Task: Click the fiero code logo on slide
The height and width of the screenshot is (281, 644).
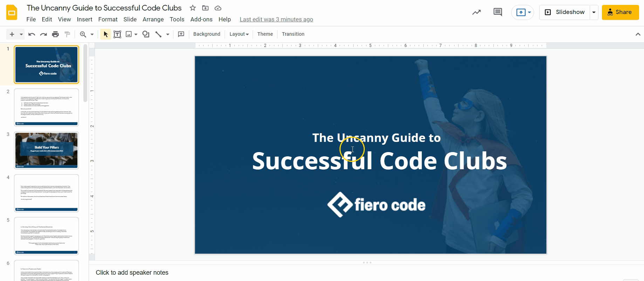Action: pos(376,204)
